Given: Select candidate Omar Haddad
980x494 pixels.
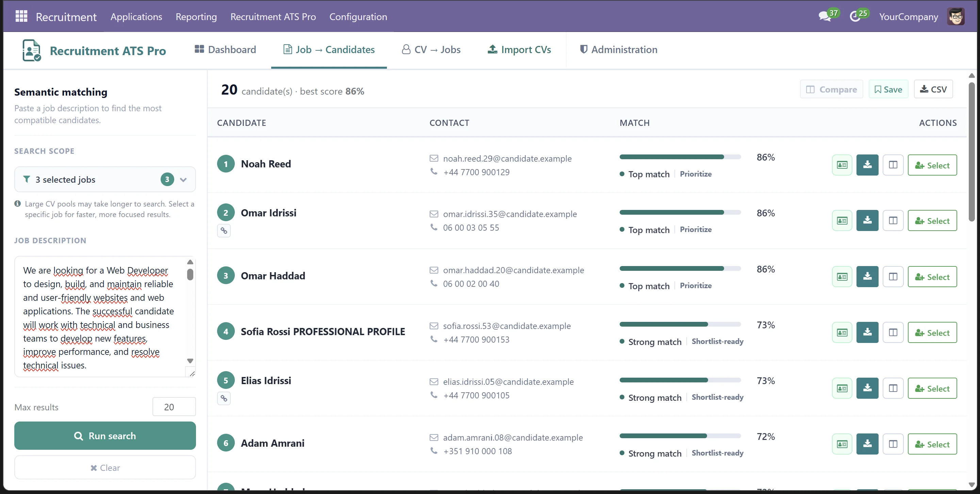Looking at the screenshot, I should pyautogui.click(x=932, y=277).
